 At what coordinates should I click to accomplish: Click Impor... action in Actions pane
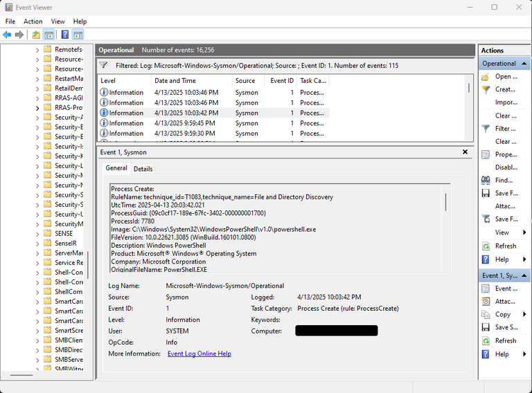pyautogui.click(x=506, y=102)
